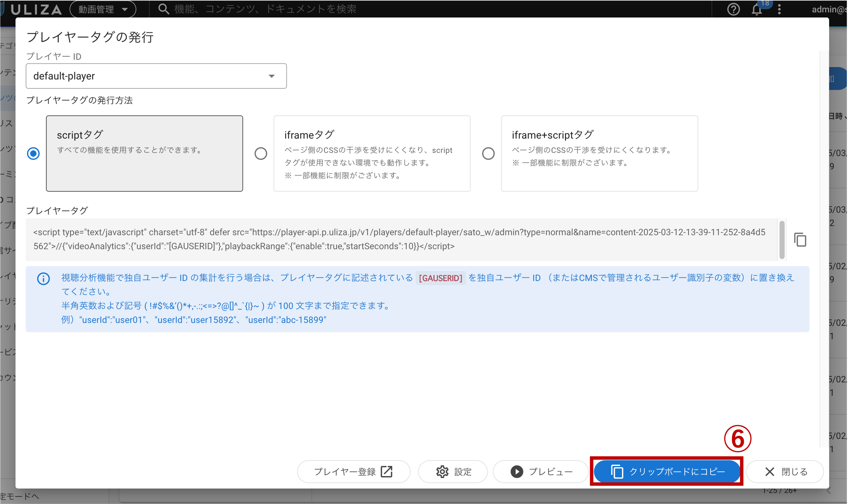Click the プレイヤータグの発行方法 label
This screenshot has height=504, width=848.
79,100
